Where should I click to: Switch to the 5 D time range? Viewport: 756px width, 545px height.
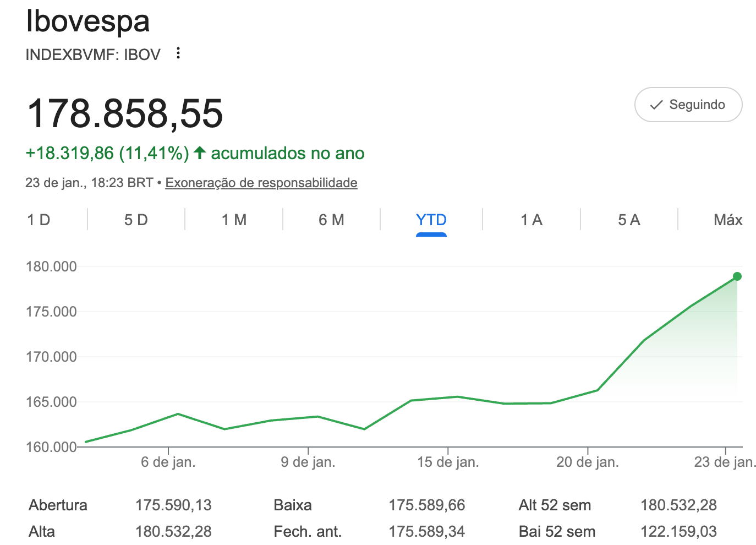pos(136,219)
